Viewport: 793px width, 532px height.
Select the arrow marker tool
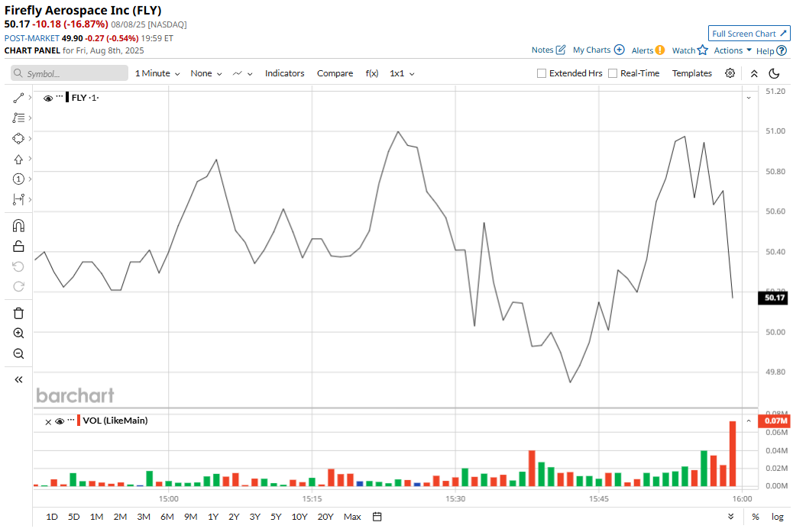[18, 160]
